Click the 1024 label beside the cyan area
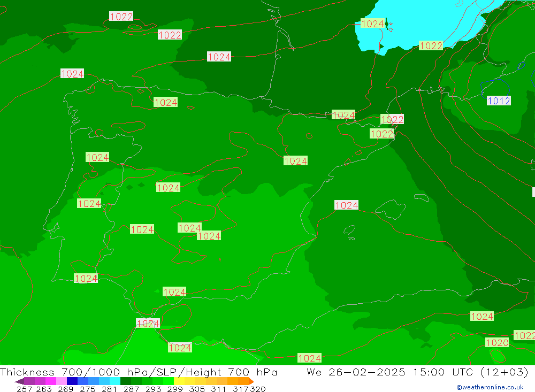The width and height of the screenshot is (535, 392). (372, 24)
